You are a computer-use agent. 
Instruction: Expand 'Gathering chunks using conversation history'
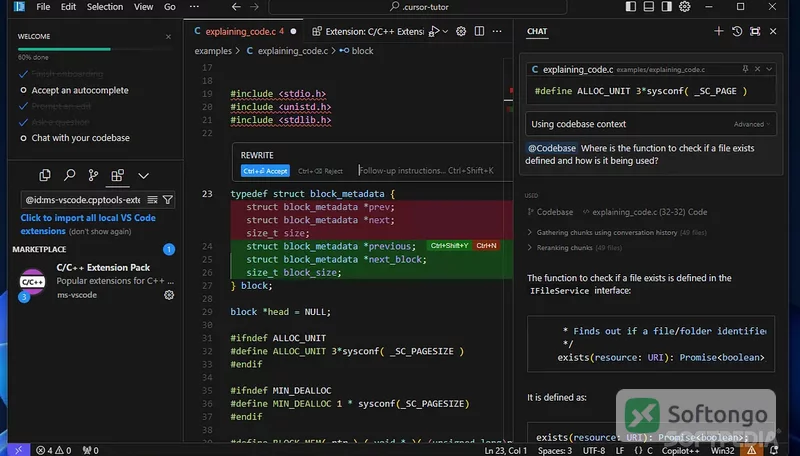pyautogui.click(x=529, y=232)
